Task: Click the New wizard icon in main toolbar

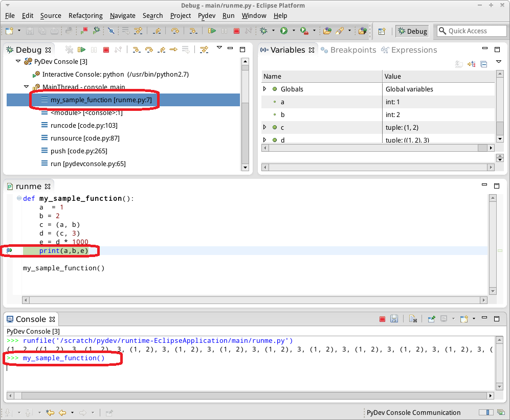Action: coord(9,31)
